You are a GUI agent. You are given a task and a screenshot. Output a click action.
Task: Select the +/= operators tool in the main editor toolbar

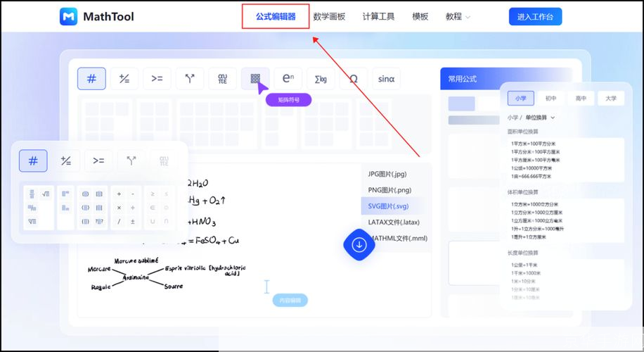pyautogui.click(x=124, y=79)
